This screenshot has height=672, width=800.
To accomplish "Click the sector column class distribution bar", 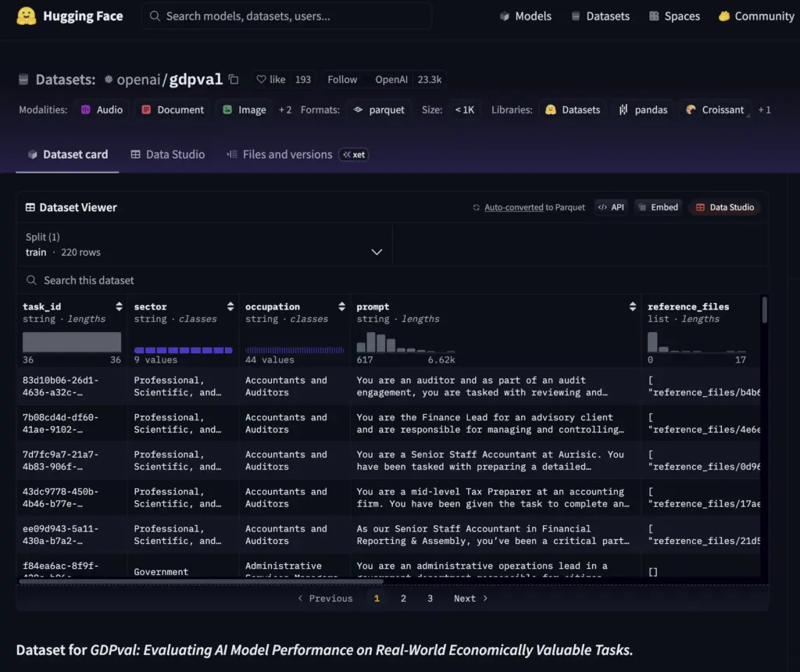I will [x=183, y=350].
